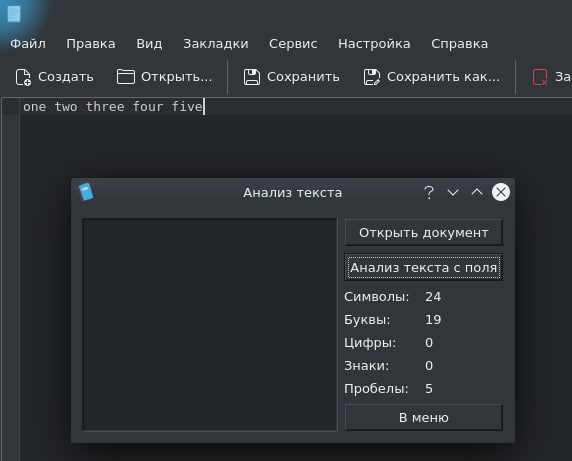Click the Пробелы: label
Screen dimensions: 572x461
(x=376, y=389)
